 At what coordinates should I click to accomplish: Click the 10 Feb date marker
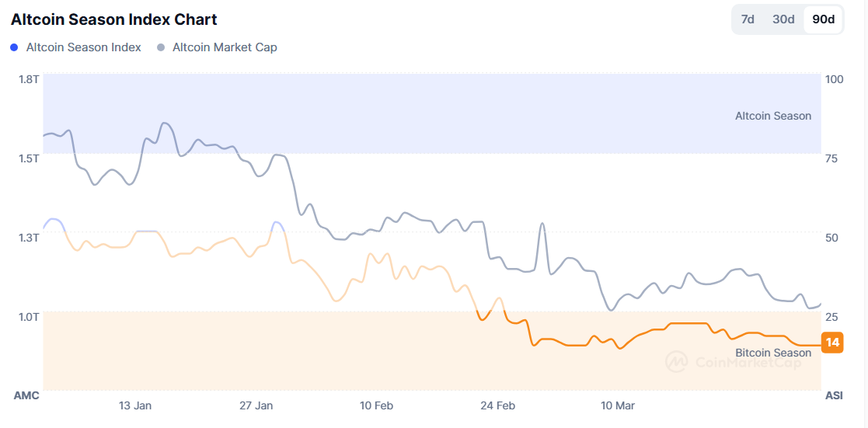tap(376, 405)
